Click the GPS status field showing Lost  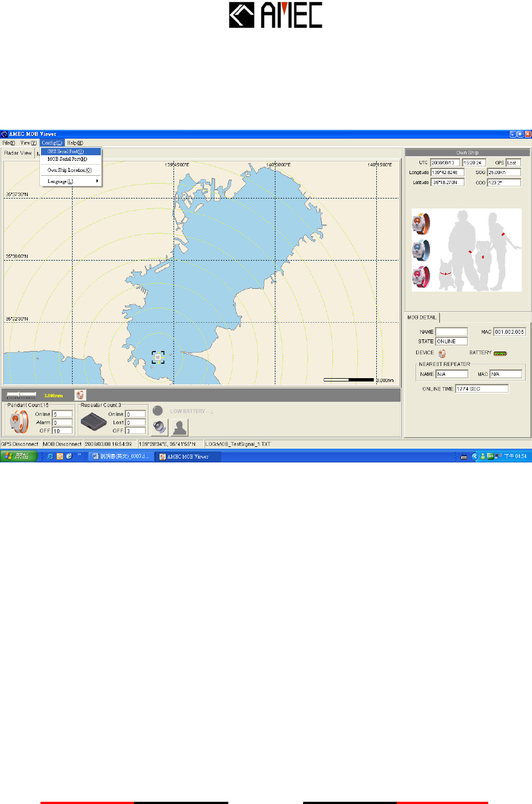[x=513, y=163]
